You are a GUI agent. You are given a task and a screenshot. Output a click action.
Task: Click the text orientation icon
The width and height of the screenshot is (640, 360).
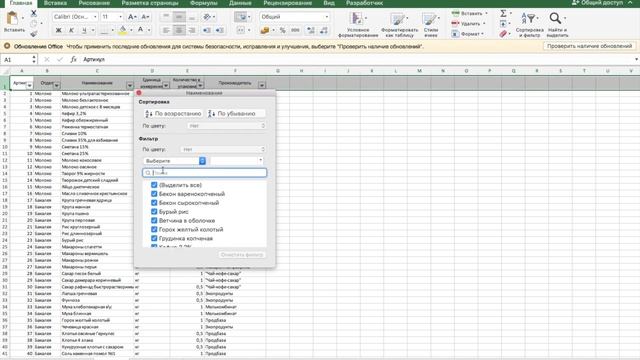(207, 17)
